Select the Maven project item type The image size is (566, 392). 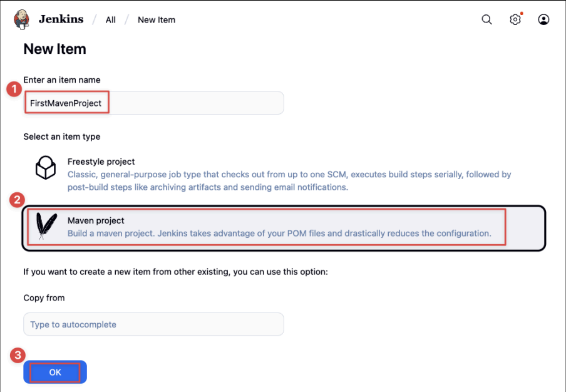(x=284, y=228)
